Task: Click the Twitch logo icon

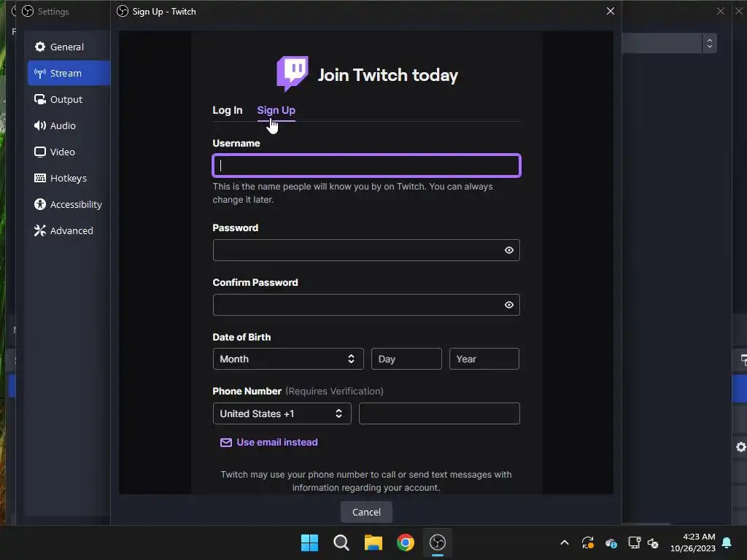Action: [x=292, y=74]
